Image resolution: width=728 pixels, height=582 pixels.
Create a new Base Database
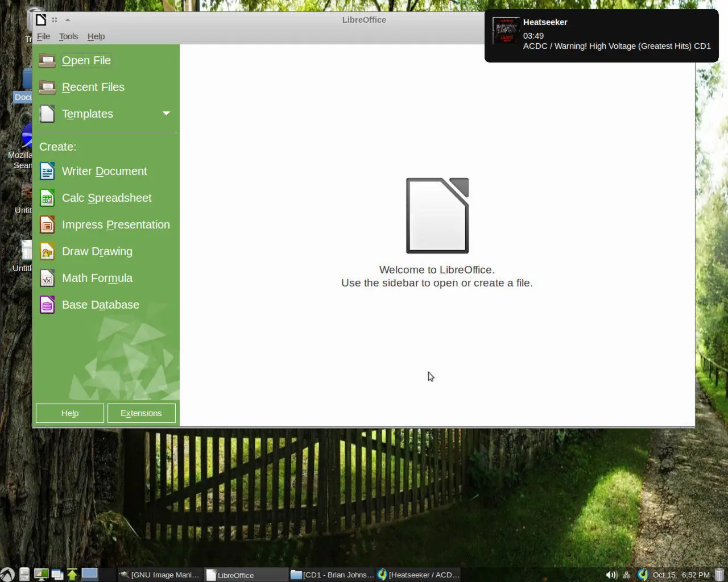tap(101, 305)
